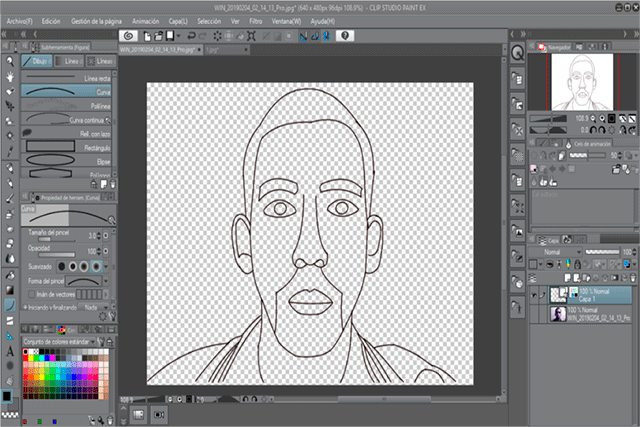Toggle visibility of Capa 1 layer
This screenshot has width=640, height=427.
click(533, 295)
